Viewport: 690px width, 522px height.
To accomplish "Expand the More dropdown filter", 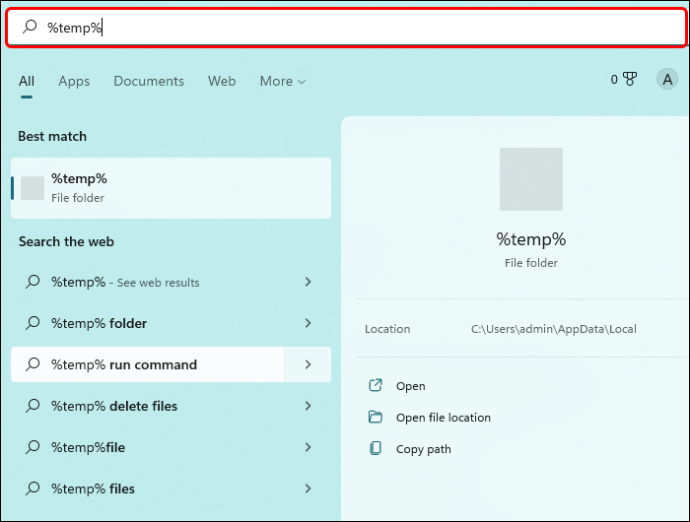I will [x=283, y=81].
